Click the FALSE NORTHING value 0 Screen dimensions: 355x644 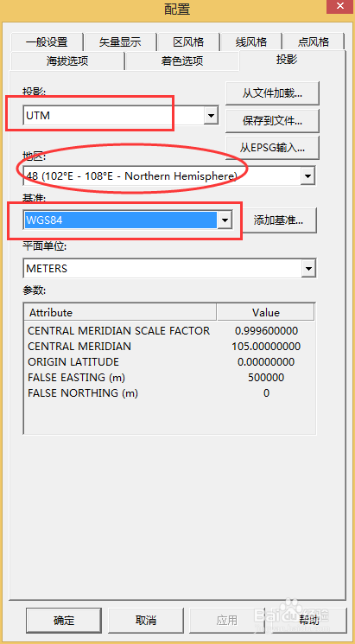click(x=266, y=393)
